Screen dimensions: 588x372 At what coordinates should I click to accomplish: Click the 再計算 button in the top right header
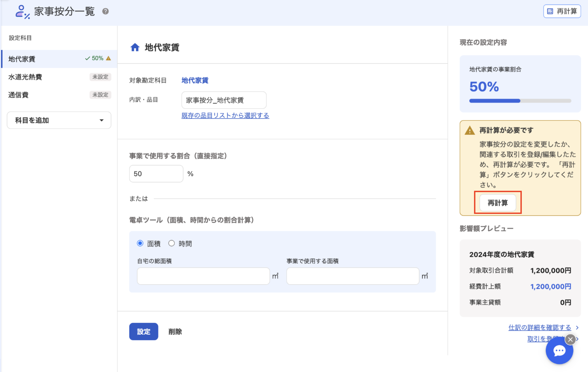(562, 11)
